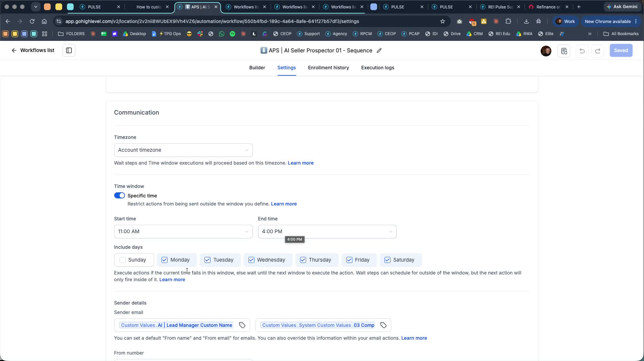
Task: Uncheck the Wednesday checkbox
Action: pyautogui.click(x=251, y=260)
